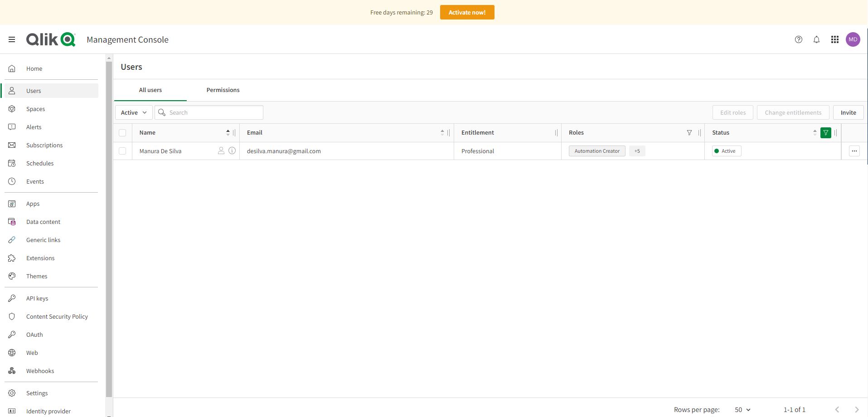Image resolution: width=868 pixels, height=417 pixels.
Task: Click the user search field
Action: (x=209, y=112)
